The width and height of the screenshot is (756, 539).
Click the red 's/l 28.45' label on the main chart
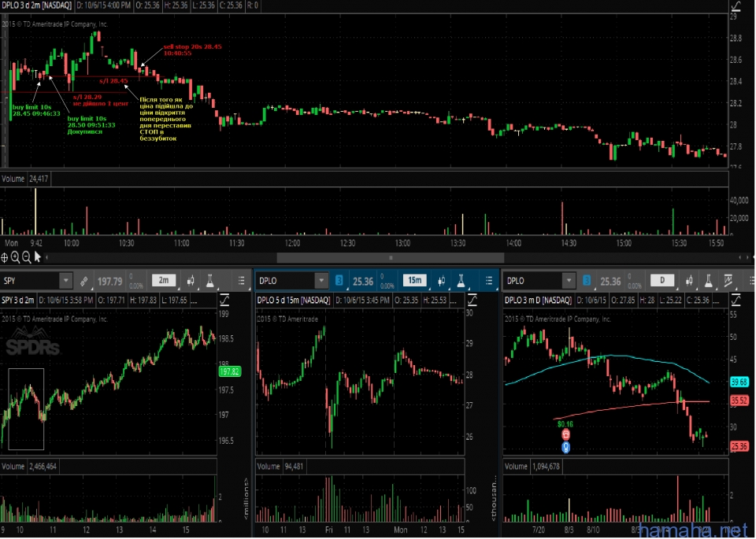tap(113, 81)
